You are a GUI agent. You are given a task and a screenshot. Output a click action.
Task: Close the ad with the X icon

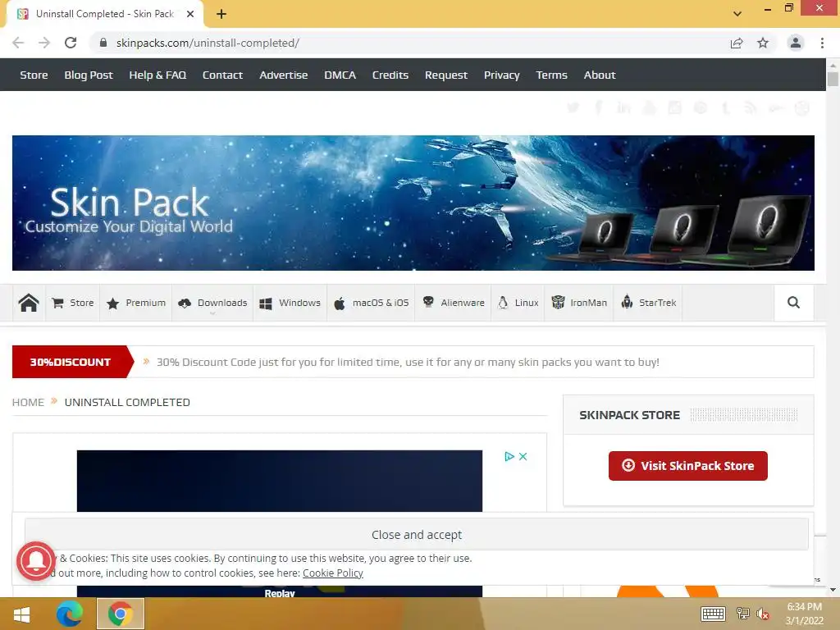523,456
